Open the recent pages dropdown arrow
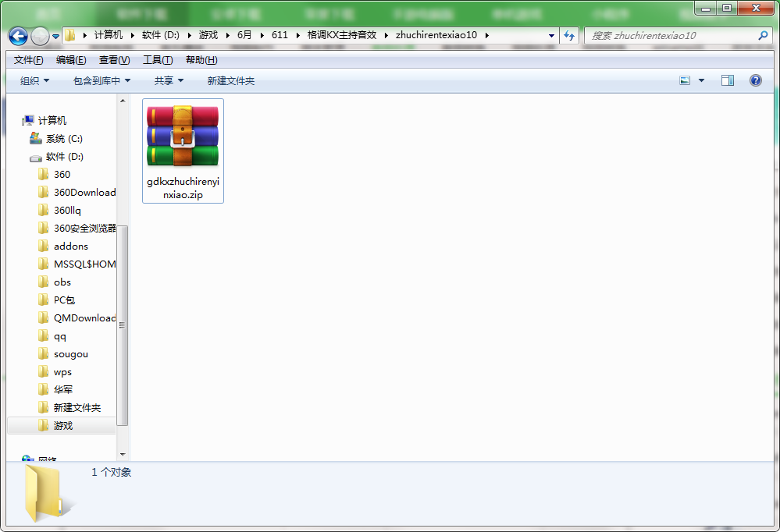This screenshot has width=780, height=532. tap(55, 37)
